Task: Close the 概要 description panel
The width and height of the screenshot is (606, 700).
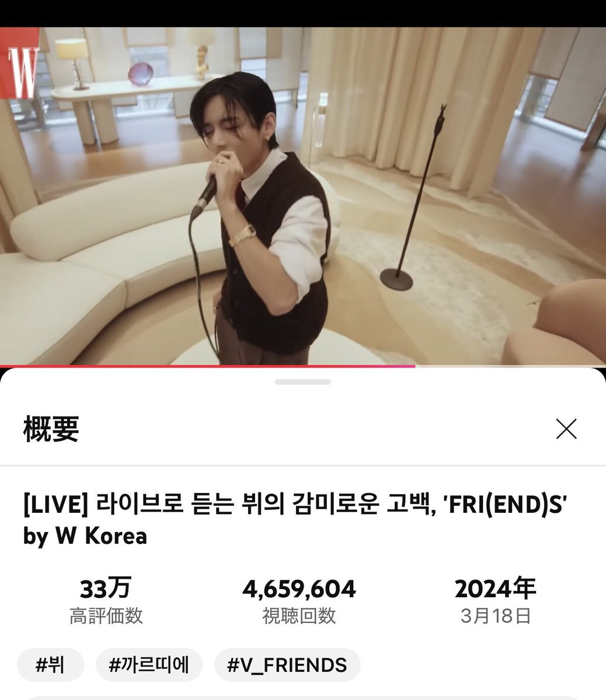Action: [x=566, y=429]
